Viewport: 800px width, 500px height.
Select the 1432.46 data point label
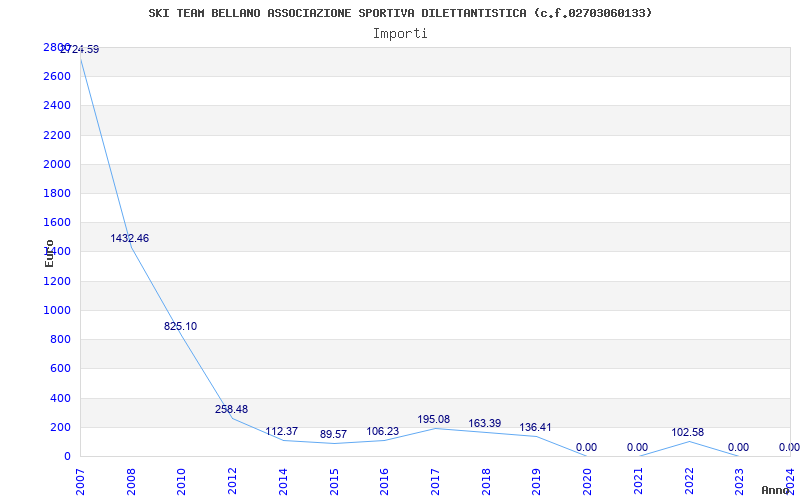(x=130, y=238)
